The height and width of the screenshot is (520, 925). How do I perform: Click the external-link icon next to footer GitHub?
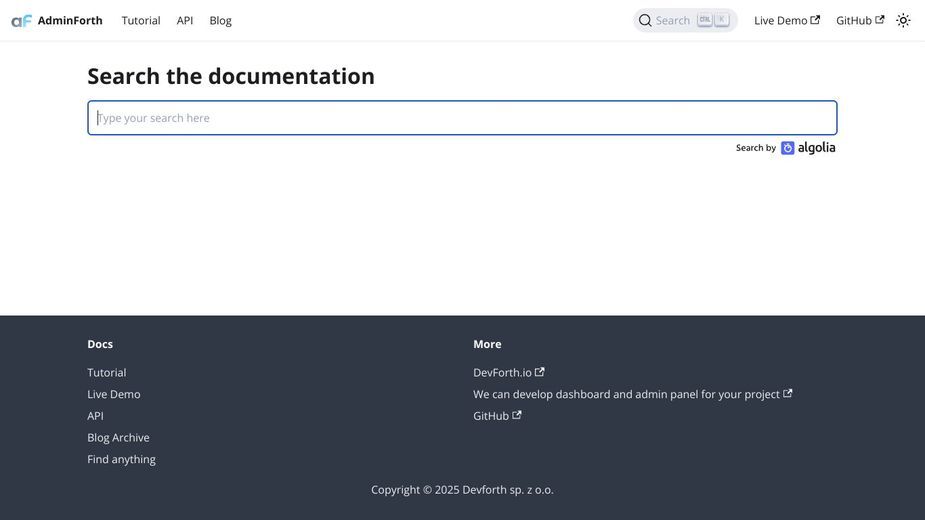517,415
